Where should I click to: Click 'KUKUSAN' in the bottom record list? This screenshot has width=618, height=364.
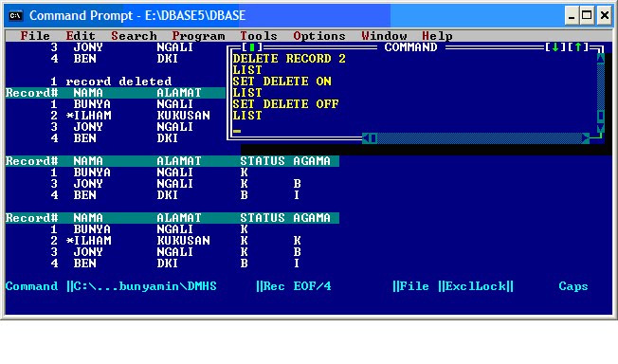click(x=183, y=241)
